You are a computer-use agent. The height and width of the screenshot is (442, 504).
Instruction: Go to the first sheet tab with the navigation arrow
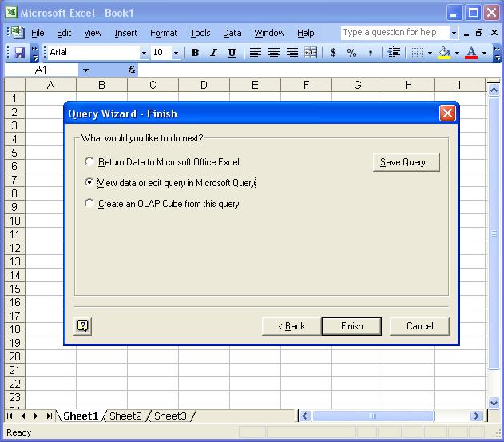10,416
